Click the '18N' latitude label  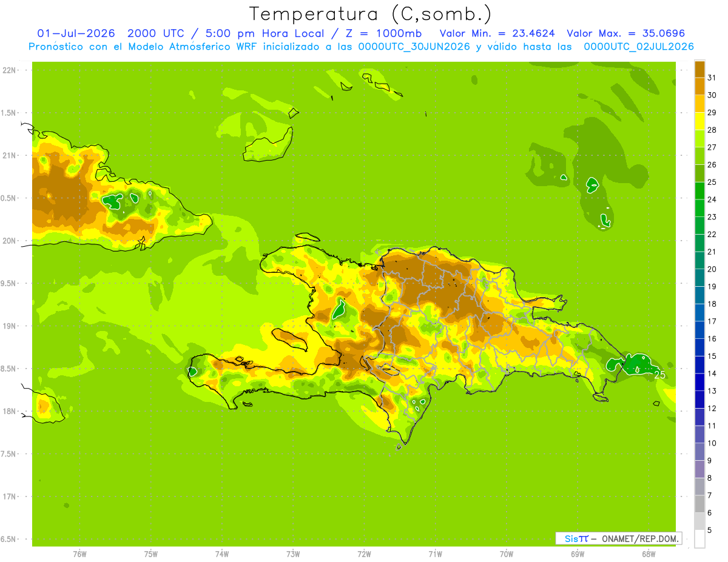pyautogui.click(x=9, y=411)
